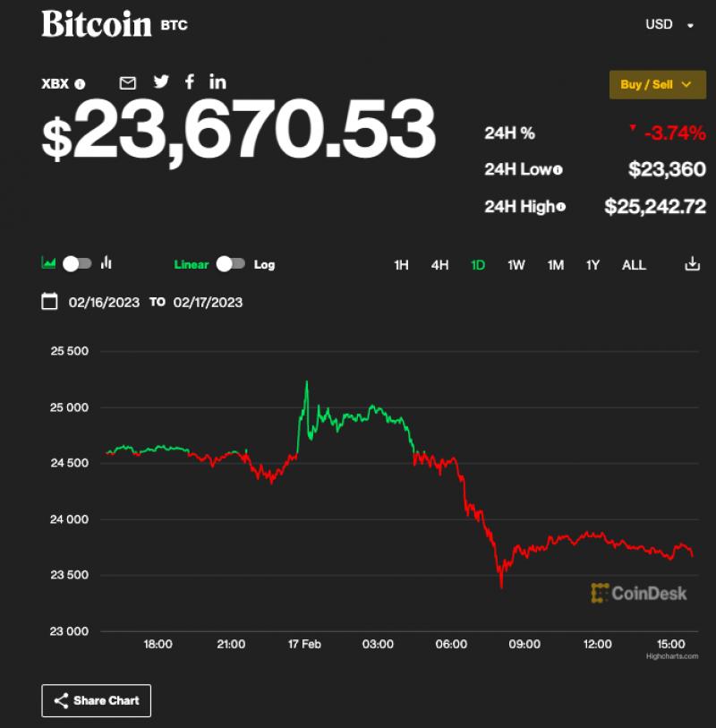Share on Facebook icon
The image size is (716, 728).
(189, 81)
